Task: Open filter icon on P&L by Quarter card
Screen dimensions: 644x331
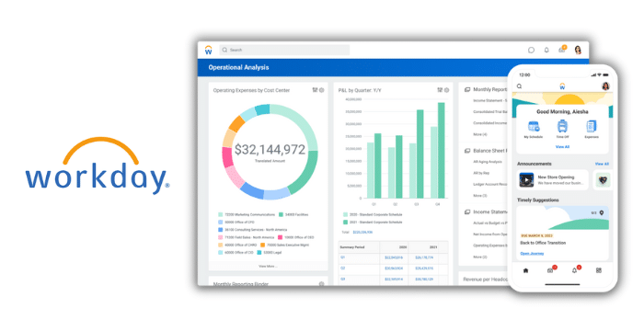Action: [x=440, y=90]
